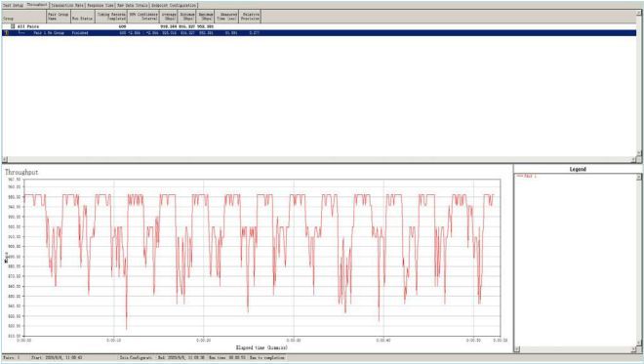This screenshot has height=364, width=644.
Task: Click the Minimum (Mbps) column header
Action: [187, 17]
